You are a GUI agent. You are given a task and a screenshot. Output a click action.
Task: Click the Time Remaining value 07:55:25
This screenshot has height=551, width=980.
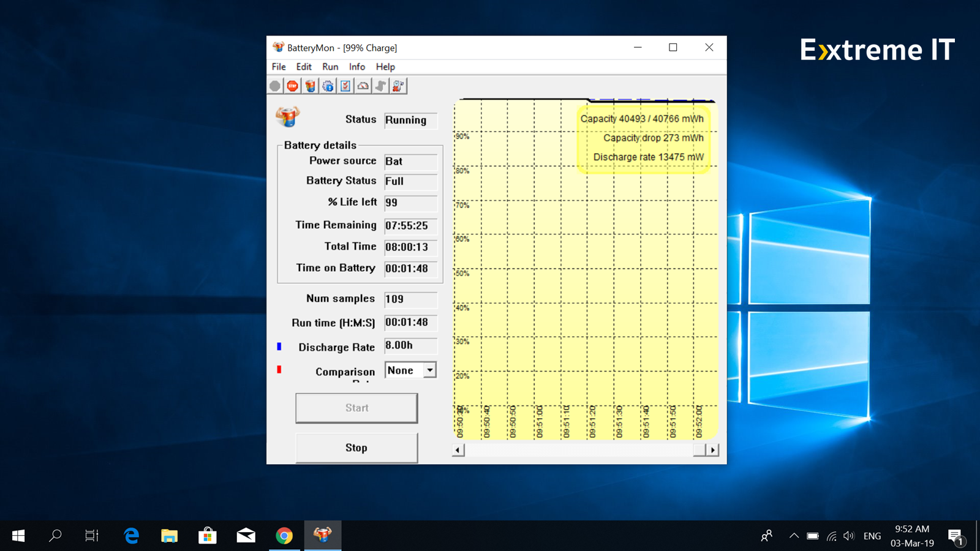point(411,226)
